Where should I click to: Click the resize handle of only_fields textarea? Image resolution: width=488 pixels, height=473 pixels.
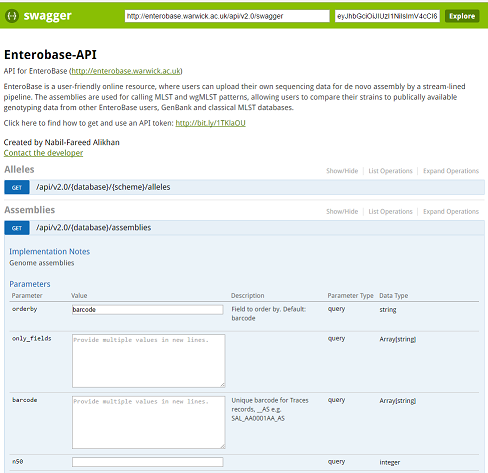(223, 385)
